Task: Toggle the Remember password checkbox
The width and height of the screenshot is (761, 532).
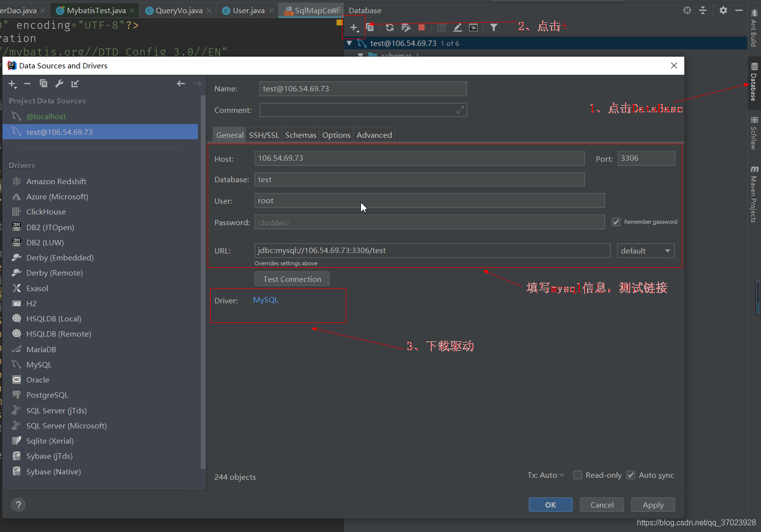Action: click(x=616, y=222)
